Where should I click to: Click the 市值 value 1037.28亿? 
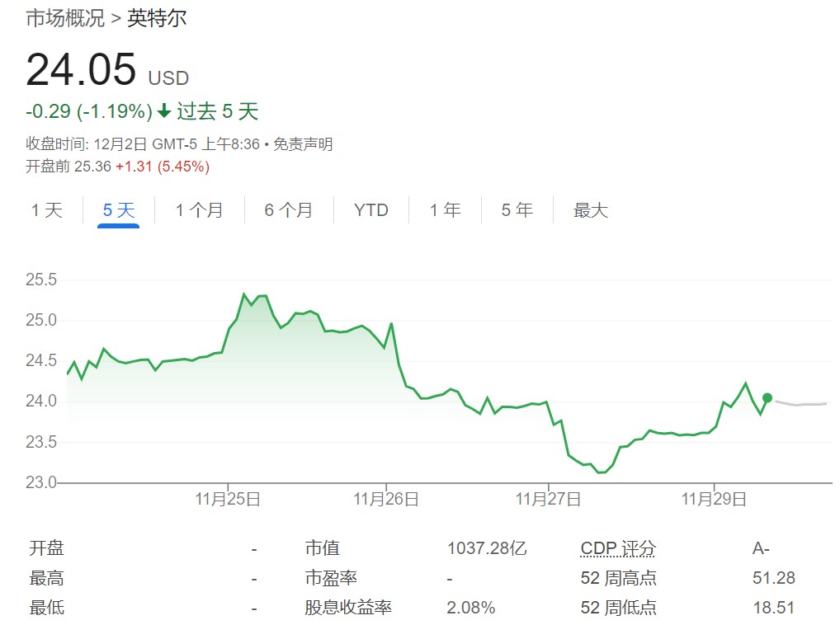click(487, 548)
